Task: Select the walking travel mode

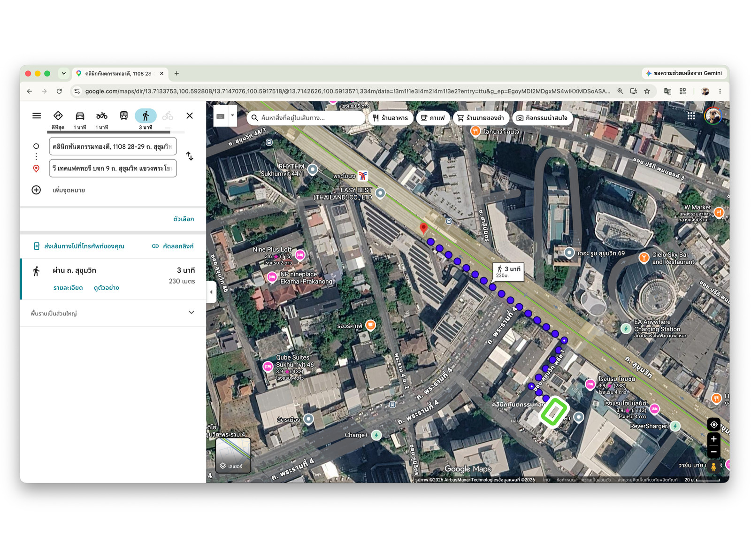Action: pyautogui.click(x=146, y=115)
